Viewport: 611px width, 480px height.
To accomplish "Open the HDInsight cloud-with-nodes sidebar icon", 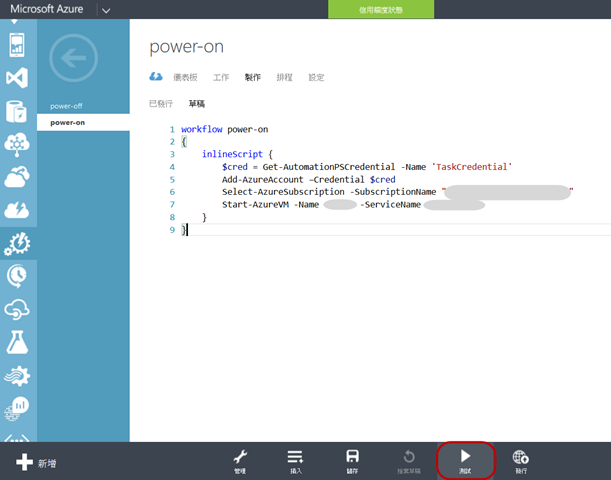I will [x=17, y=144].
